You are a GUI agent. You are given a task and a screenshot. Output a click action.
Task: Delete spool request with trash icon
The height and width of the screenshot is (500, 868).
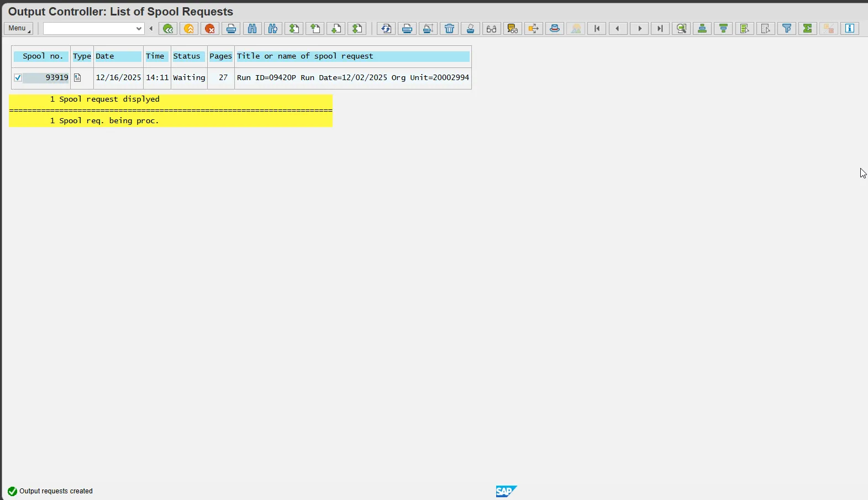(449, 29)
